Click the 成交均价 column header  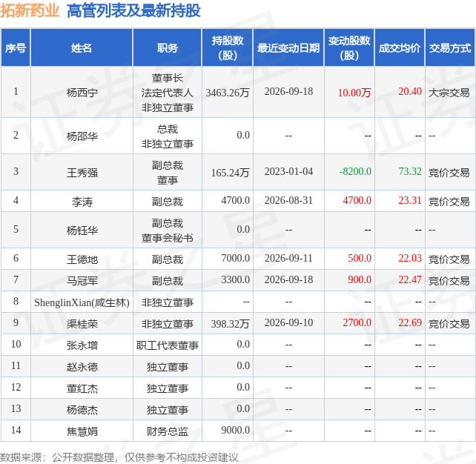point(400,48)
